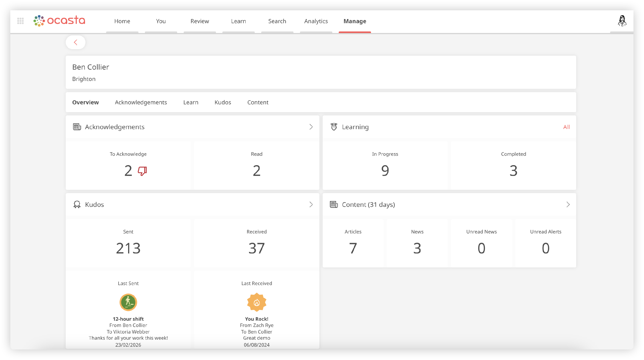Click the Learning owl icon
Image resolution: width=644 pixels, height=360 pixels.
[x=334, y=127]
